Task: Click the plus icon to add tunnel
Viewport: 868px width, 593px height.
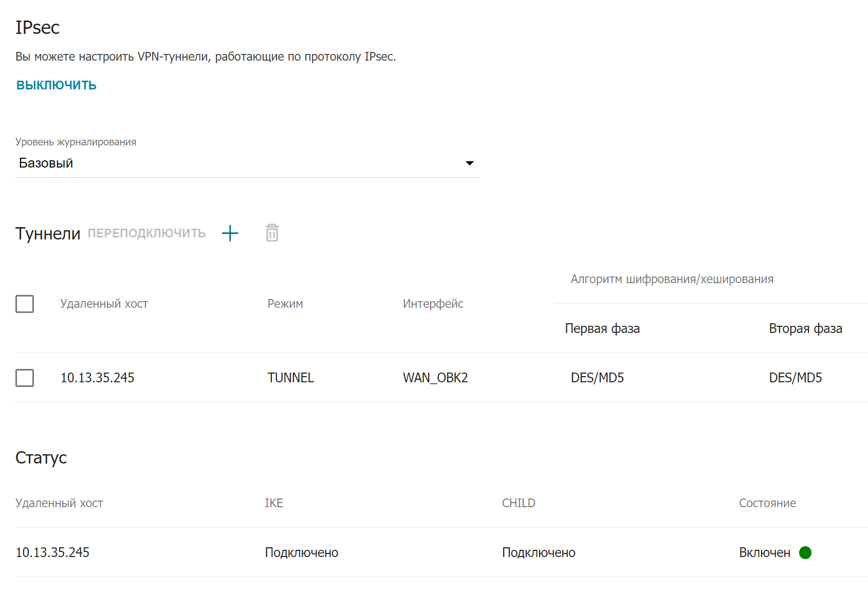Action: click(230, 233)
